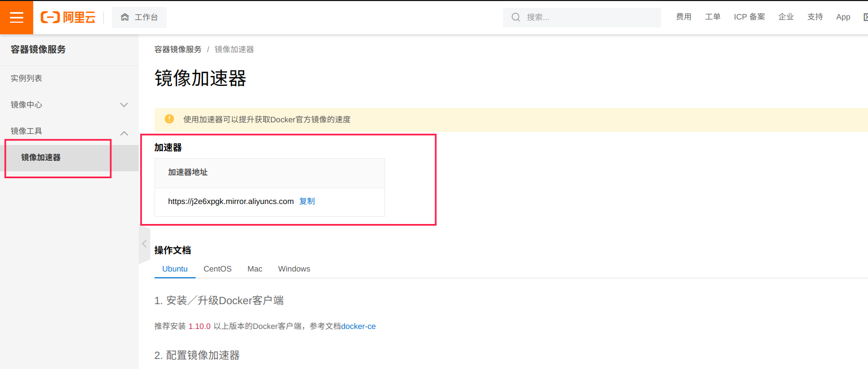
Task: Click the notice text about Docker speed
Action: pyautogui.click(x=267, y=120)
